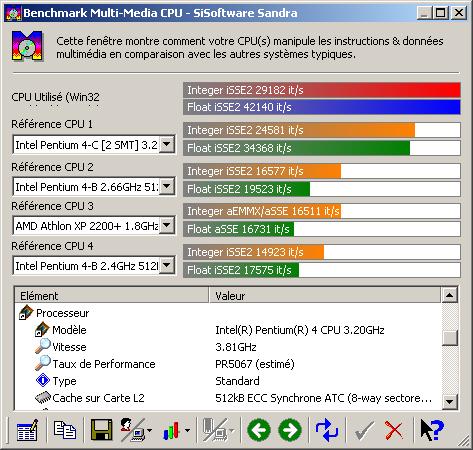Go forward with the green right arrow

coord(290,430)
